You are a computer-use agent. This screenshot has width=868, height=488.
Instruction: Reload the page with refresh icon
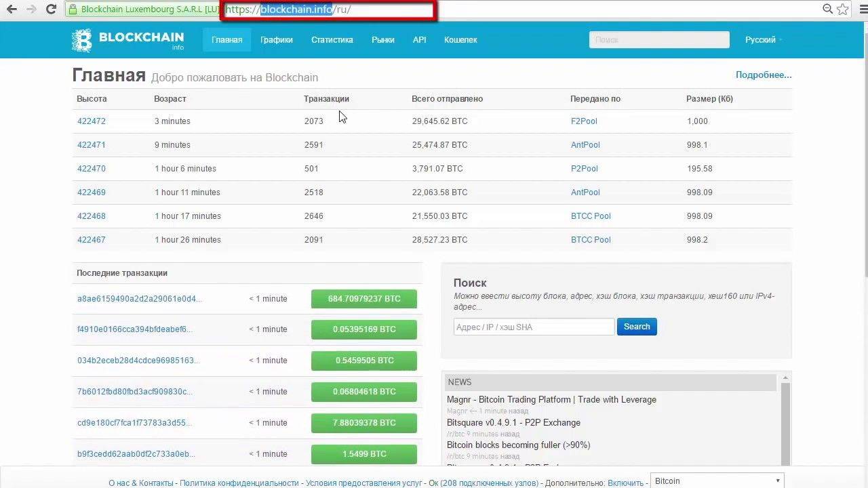[51, 9]
